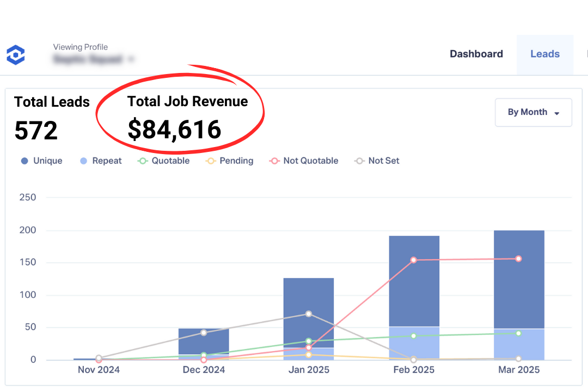Click the Dec 2024 axis label

tap(204, 370)
